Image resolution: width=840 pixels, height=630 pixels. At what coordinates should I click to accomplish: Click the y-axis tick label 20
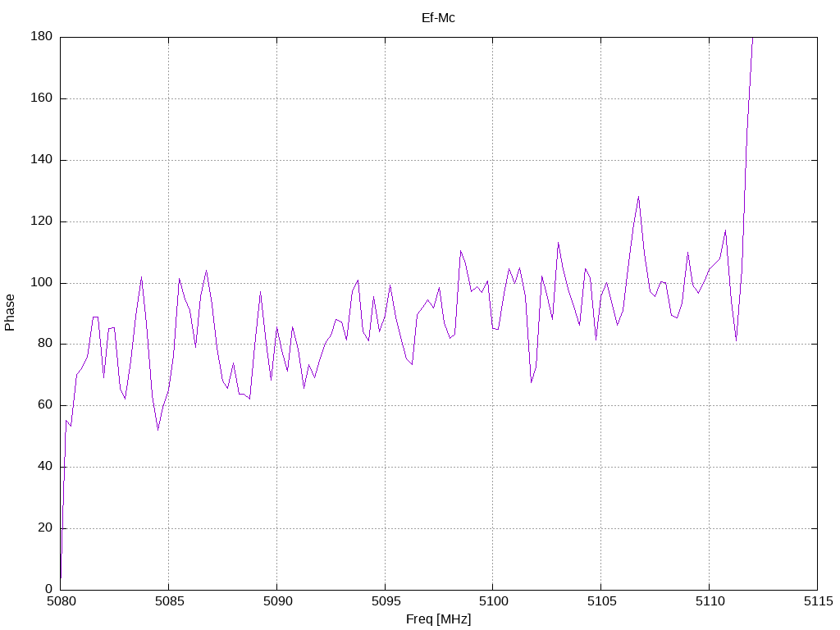pyautogui.click(x=46, y=528)
